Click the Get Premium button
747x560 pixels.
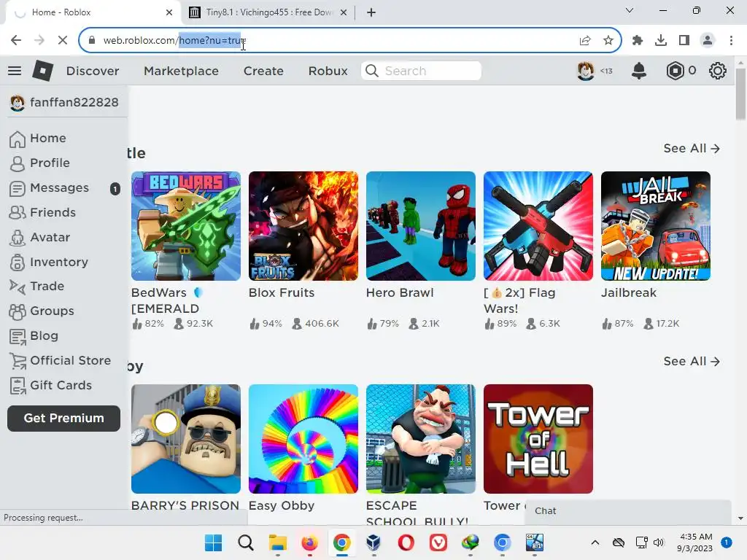[64, 418]
